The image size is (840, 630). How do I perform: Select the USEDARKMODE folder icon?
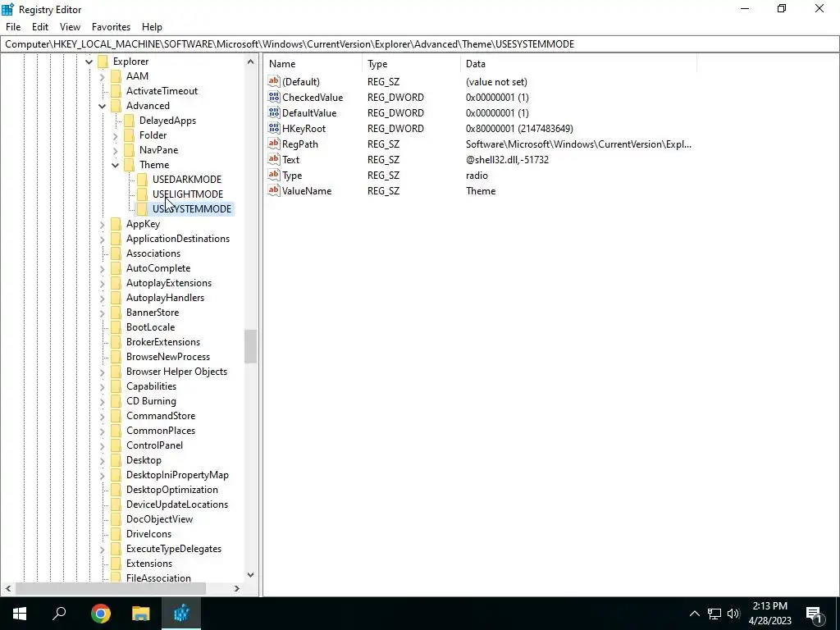tap(143, 180)
